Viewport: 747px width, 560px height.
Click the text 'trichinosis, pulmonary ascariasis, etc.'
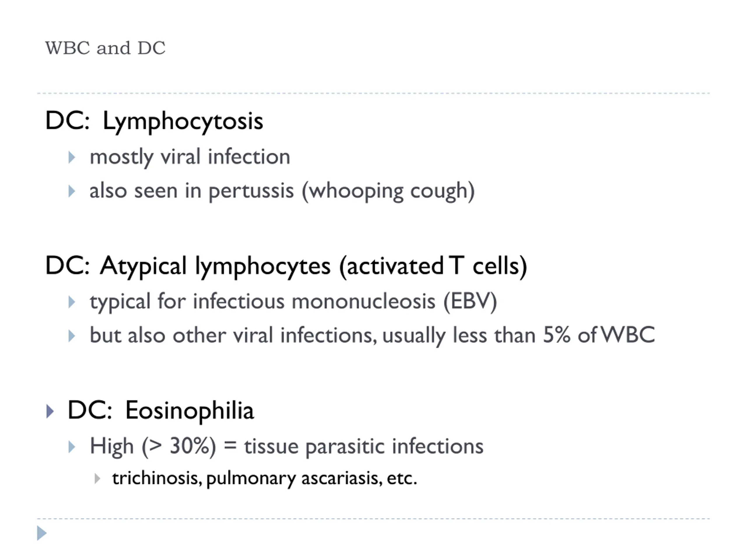(x=265, y=479)
